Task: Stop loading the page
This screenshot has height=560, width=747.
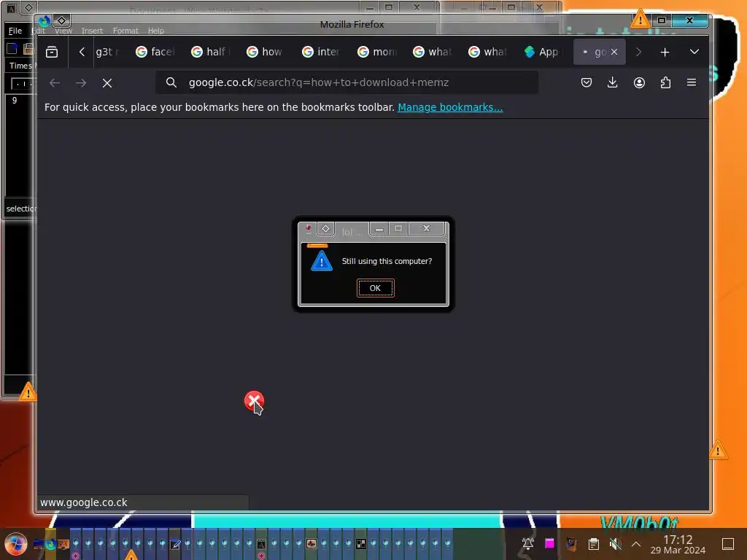Action: [x=107, y=83]
